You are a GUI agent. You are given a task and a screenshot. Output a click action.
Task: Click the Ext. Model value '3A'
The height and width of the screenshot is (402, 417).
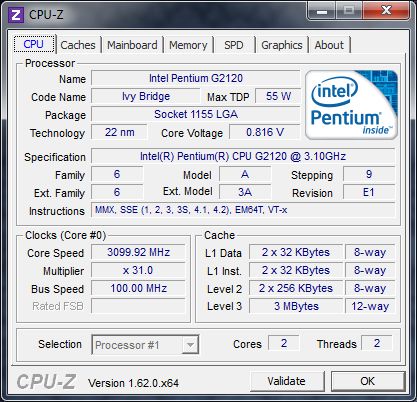click(x=245, y=192)
